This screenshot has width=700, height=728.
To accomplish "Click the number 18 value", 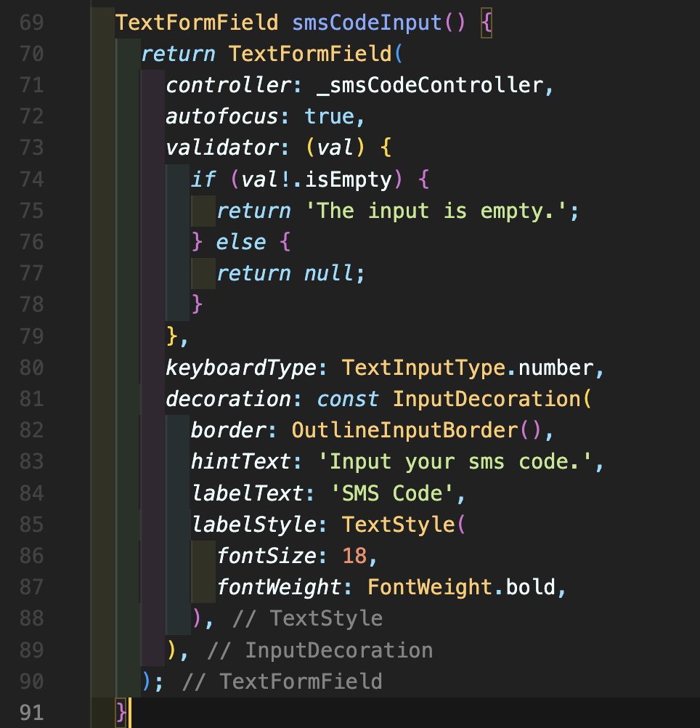I will tap(354, 557).
